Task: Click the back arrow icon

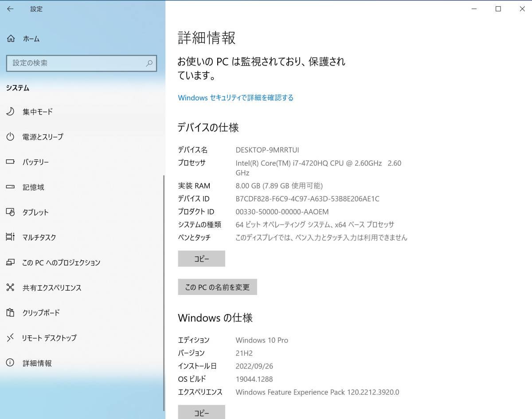Action: [10, 9]
